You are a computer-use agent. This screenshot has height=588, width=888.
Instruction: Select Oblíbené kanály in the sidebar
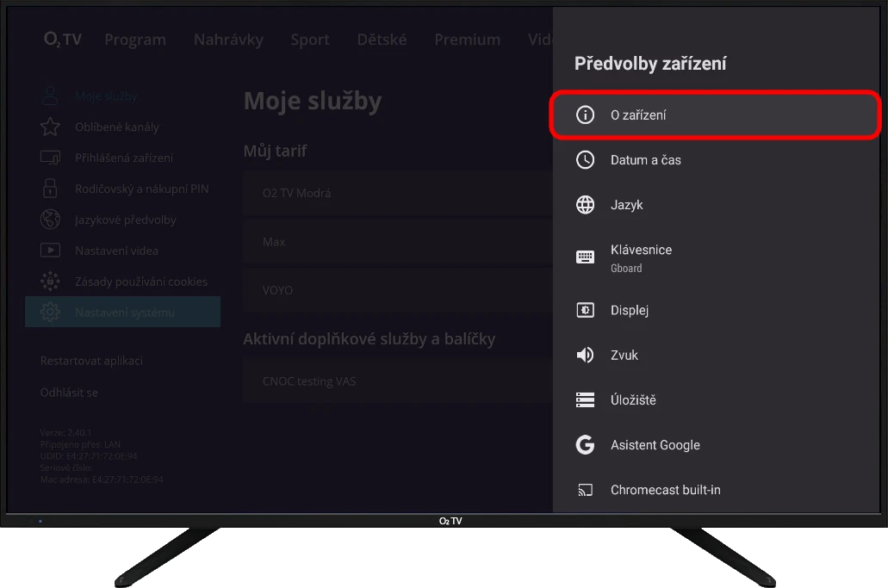[116, 127]
